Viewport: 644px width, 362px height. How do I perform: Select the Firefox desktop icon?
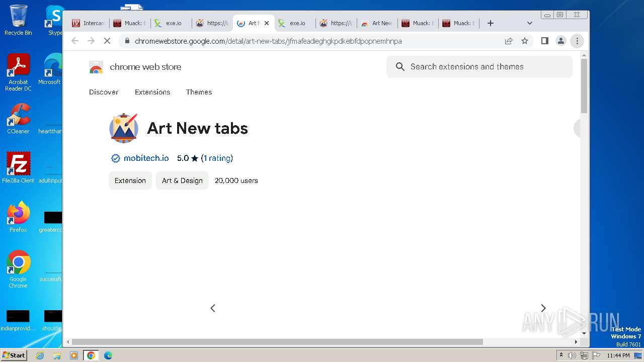(18, 217)
